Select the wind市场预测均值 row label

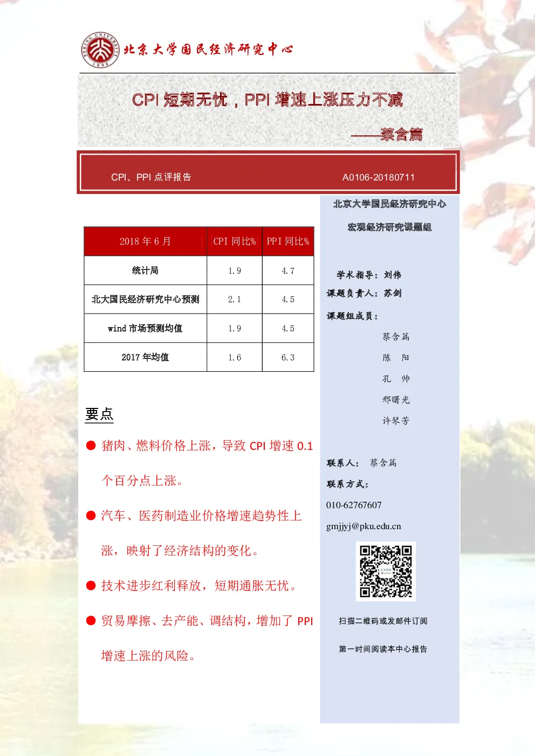tap(145, 328)
